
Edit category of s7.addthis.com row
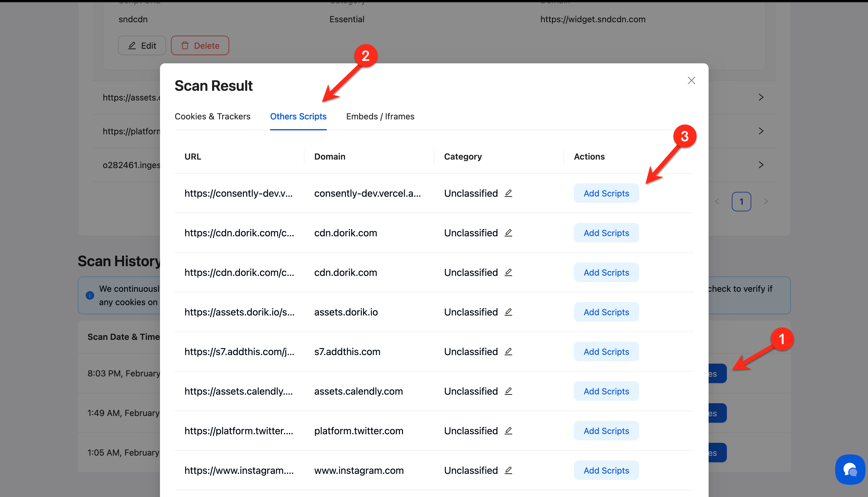click(x=508, y=352)
